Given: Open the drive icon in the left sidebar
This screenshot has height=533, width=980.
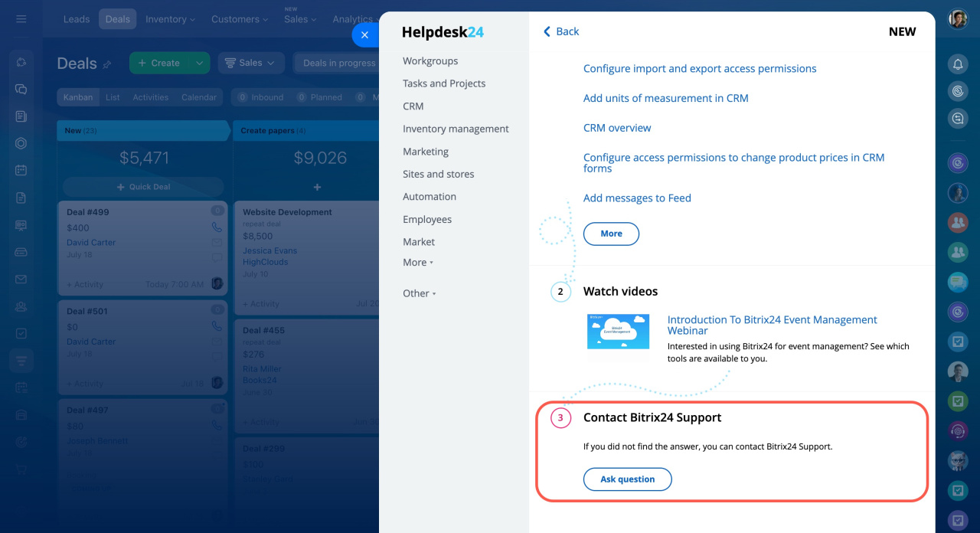Looking at the screenshot, I should point(21,252).
